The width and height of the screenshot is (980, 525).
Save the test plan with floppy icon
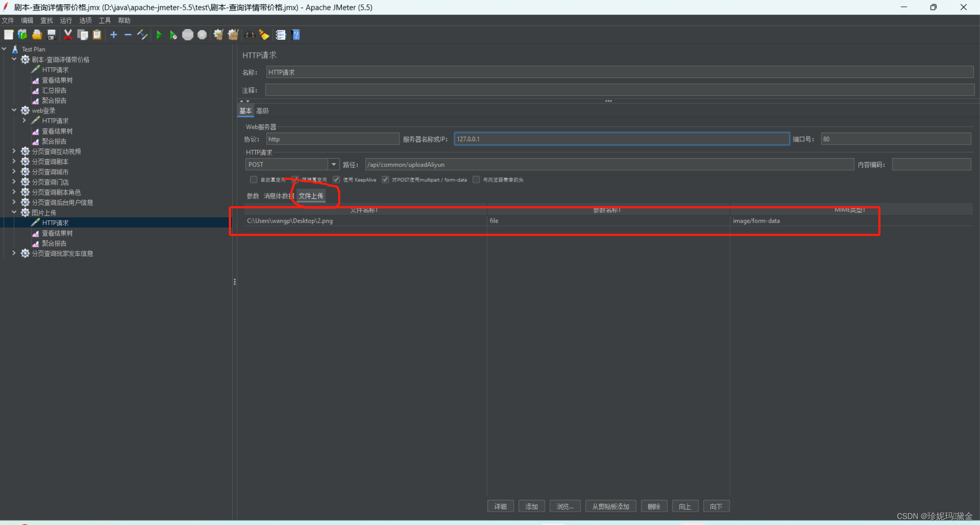51,35
